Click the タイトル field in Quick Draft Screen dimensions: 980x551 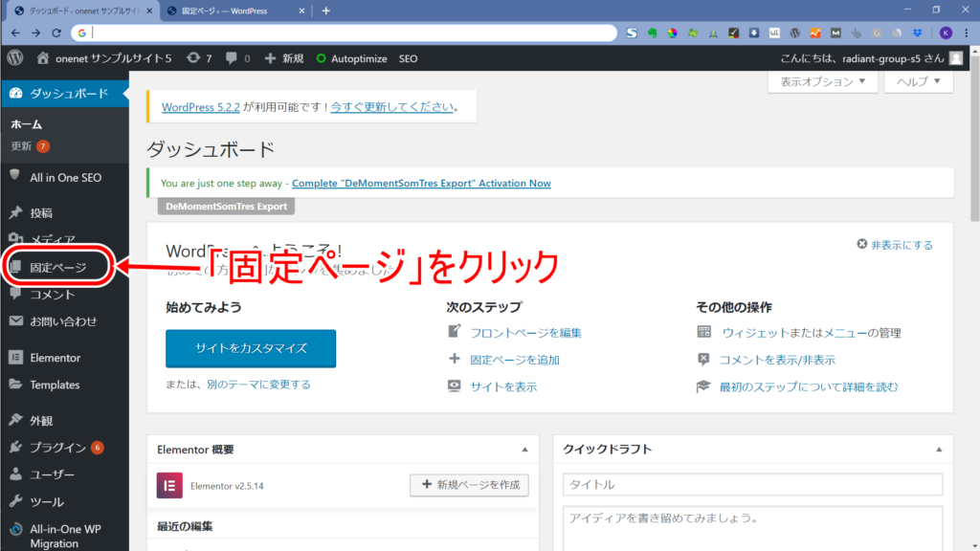point(752,485)
